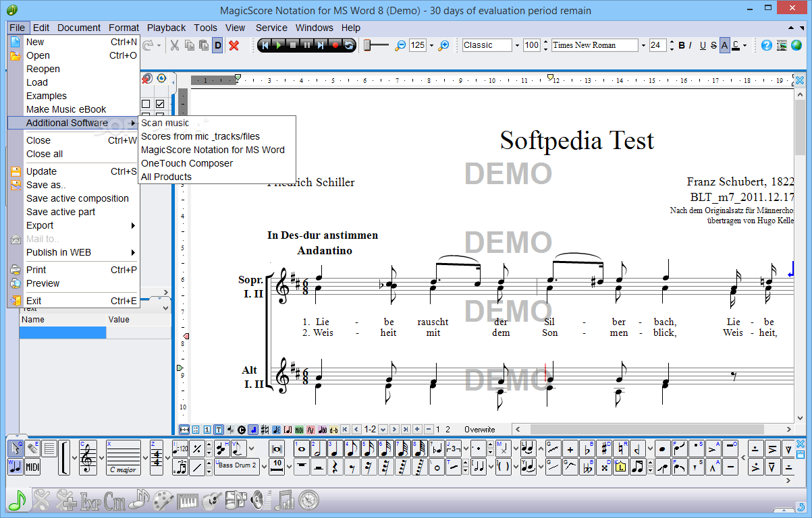The height and width of the screenshot is (518, 812).
Task: Select the arrow pointer tool in palette
Action: coord(16,448)
